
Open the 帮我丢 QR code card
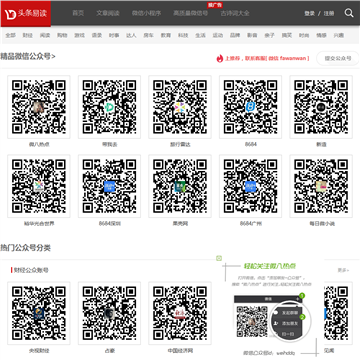[x=109, y=107]
